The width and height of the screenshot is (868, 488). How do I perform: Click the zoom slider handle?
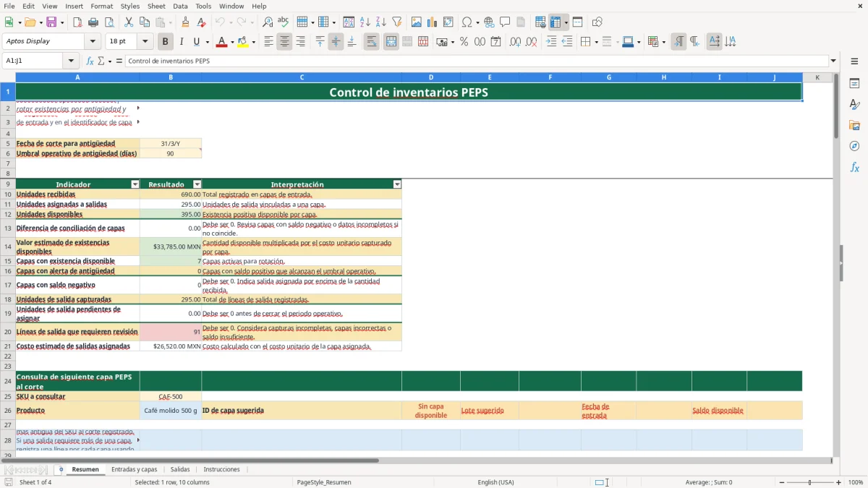[x=810, y=482]
